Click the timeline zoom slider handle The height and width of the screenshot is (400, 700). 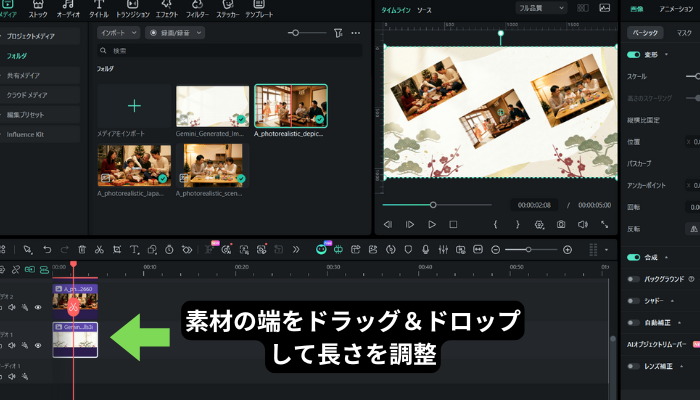tap(528, 250)
